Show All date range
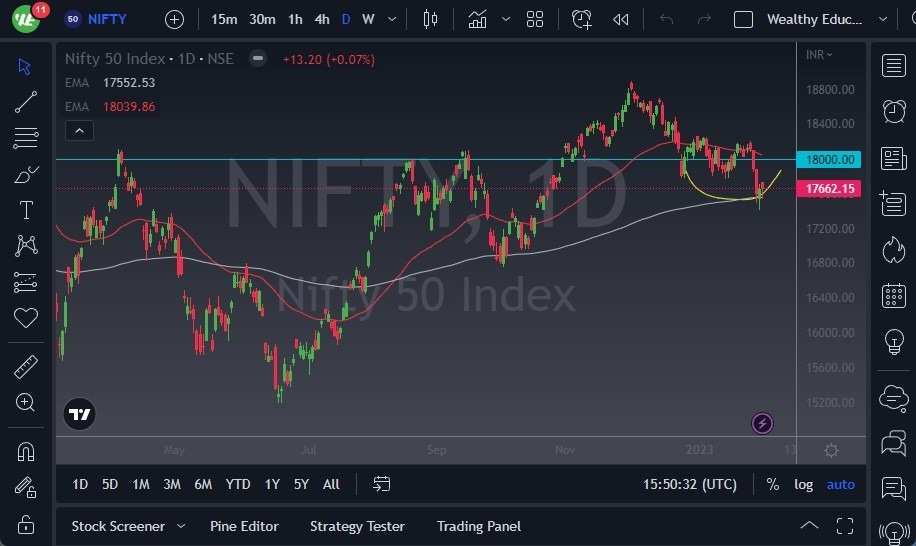The image size is (916, 546). click(331, 484)
